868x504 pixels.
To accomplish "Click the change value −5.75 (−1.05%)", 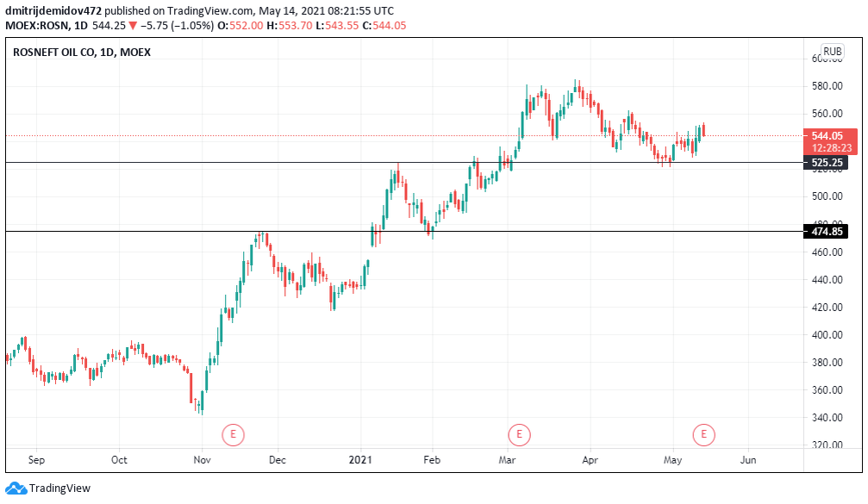I will pos(178,26).
